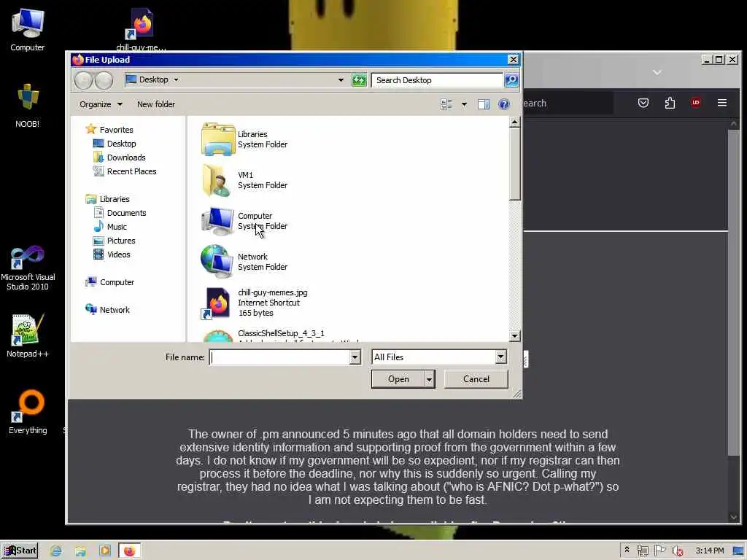Click Microsoft Visual Studio 2010 desktop shortcut
The height and width of the screenshot is (560, 747).
tap(28, 268)
